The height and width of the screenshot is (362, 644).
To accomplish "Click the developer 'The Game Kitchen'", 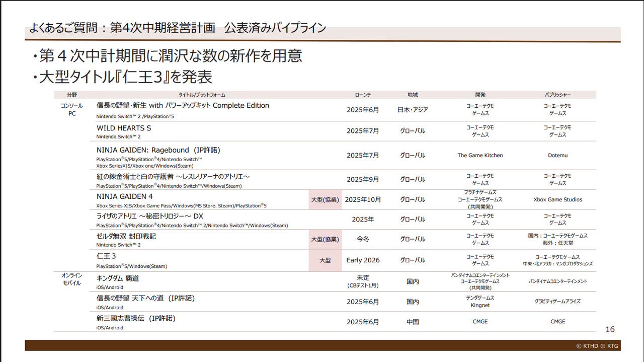I will 480,156.
